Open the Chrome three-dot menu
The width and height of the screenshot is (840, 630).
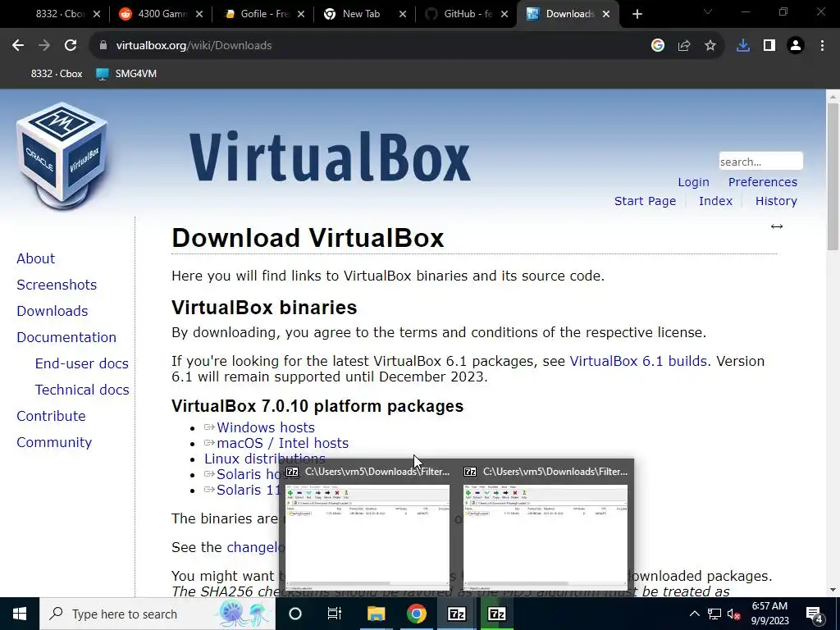click(x=822, y=46)
